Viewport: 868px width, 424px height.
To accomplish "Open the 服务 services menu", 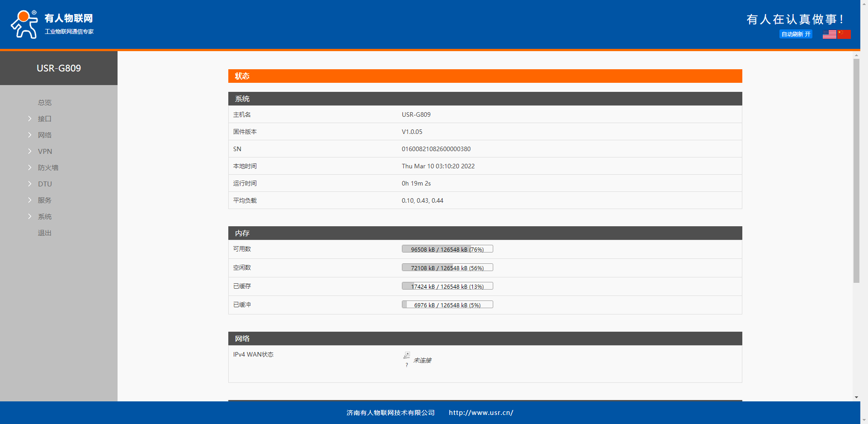I will pyautogui.click(x=44, y=200).
